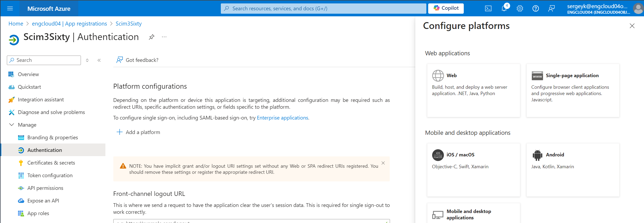Choose the Single-page application platform card

(573, 90)
